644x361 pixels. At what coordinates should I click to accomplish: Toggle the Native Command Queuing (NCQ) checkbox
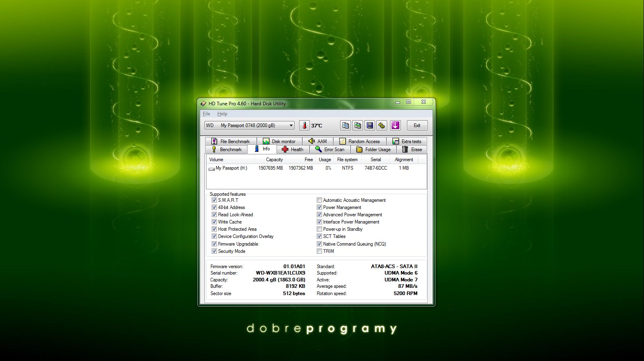click(x=319, y=244)
